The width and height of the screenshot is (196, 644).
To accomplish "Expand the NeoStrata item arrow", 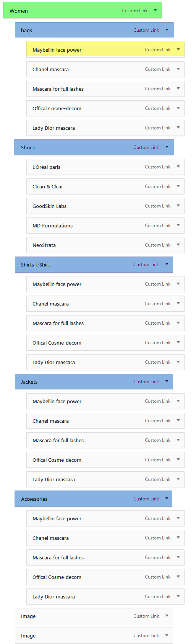I will point(178,245).
